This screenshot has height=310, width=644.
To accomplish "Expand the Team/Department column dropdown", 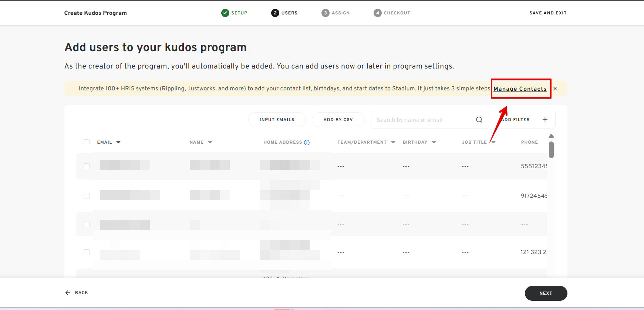I will point(393,142).
